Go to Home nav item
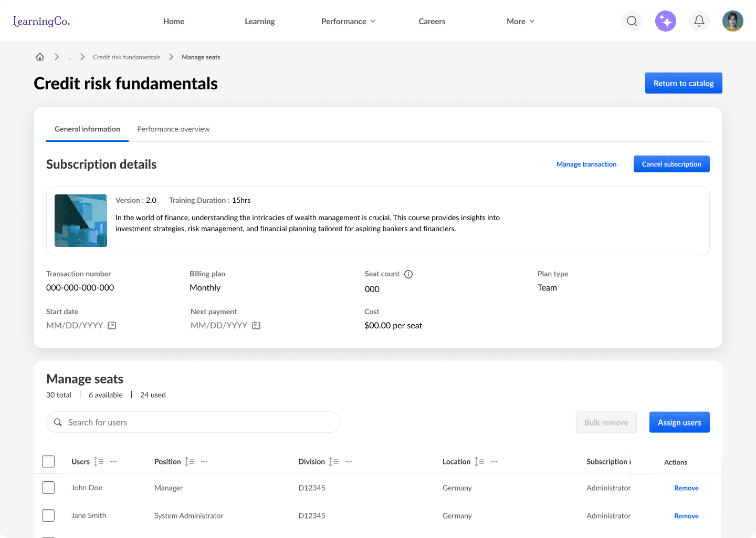 point(174,21)
